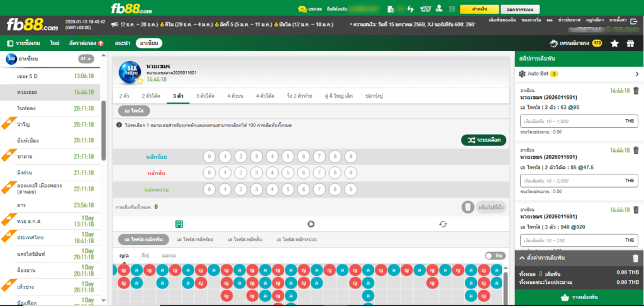Viewport: 644px width, 306px height.
Task: Click the transfer arrows icon in top bar
Action: pos(410,9)
